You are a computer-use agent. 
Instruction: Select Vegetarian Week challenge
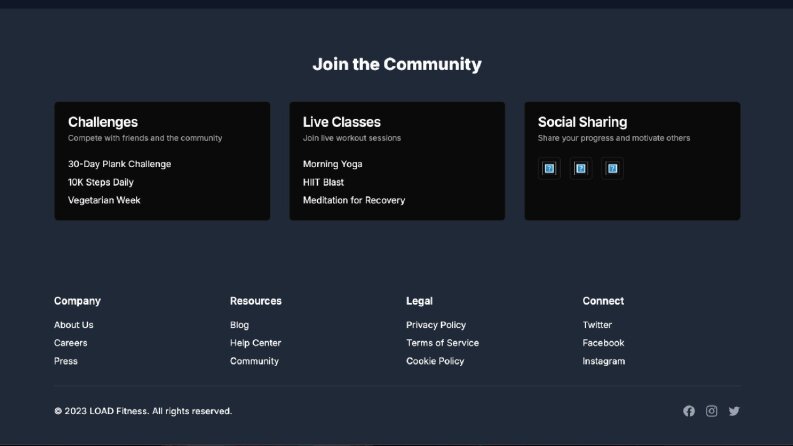coord(104,200)
